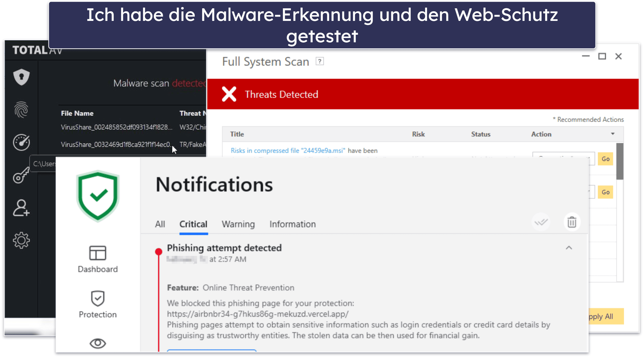Select the fingerprint protection icon
Viewport: 644px width, 357px height.
[21, 110]
